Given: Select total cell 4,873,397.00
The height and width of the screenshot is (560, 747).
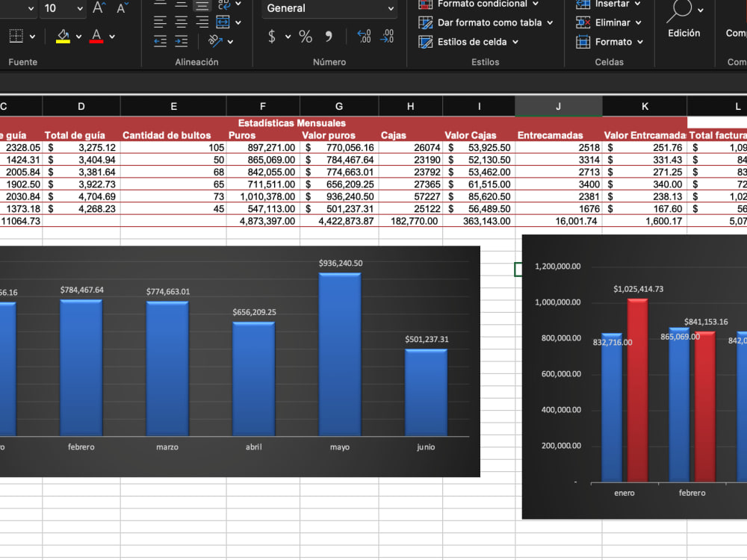Looking at the screenshot, I should (x=263, y=221).
